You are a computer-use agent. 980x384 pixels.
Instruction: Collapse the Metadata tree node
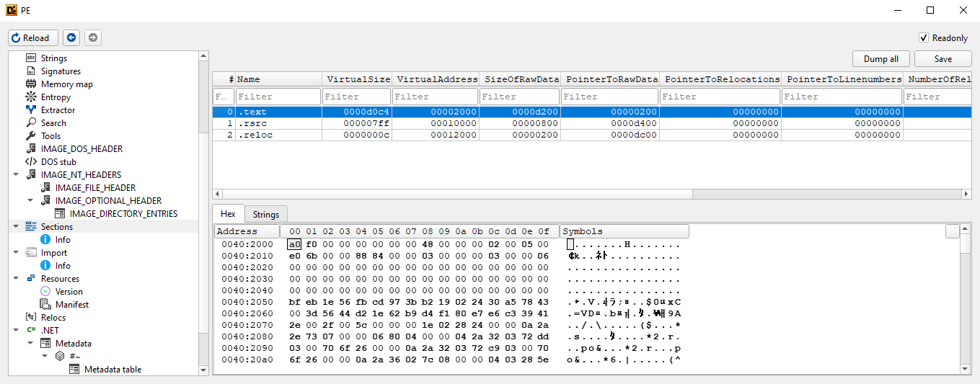click(x=30, y=343)
